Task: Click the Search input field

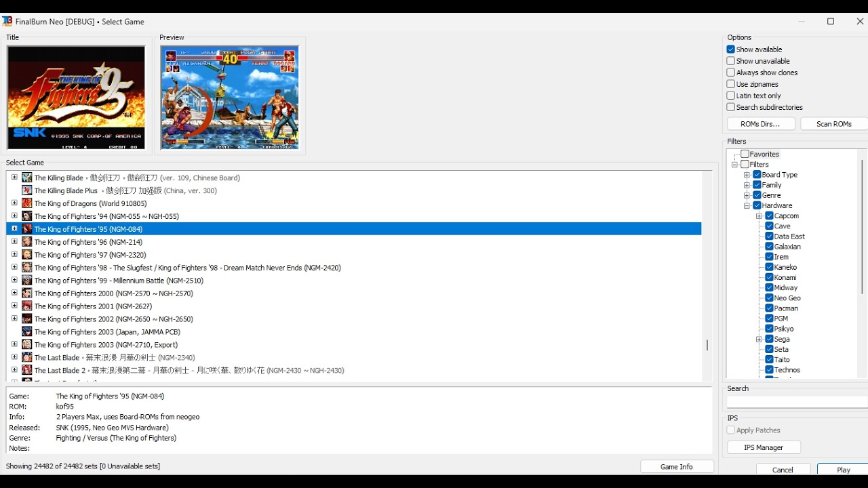Action: point(797,402)
